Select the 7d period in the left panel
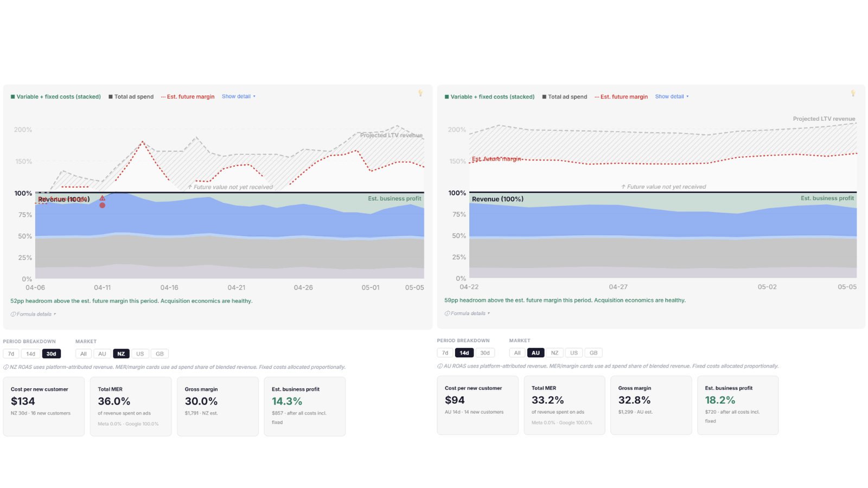This screenshot has height=488, width=868. pos(11,354)
